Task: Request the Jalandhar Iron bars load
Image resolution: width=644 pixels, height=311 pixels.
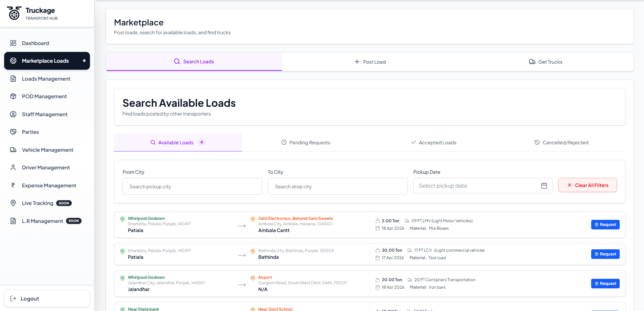Action: 605,284
